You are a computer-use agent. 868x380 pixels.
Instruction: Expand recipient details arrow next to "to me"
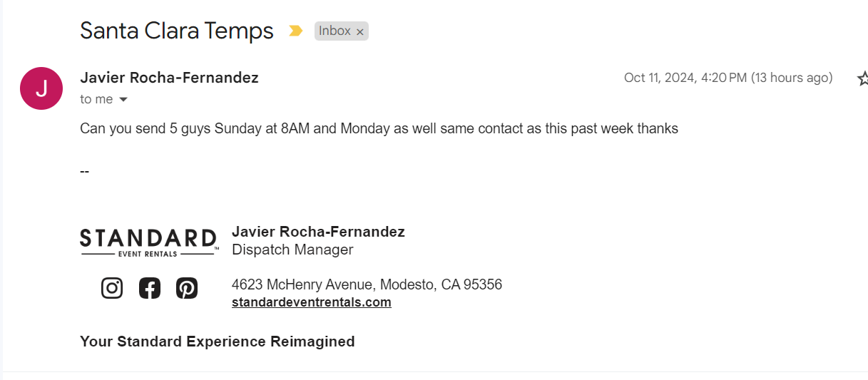123,100
